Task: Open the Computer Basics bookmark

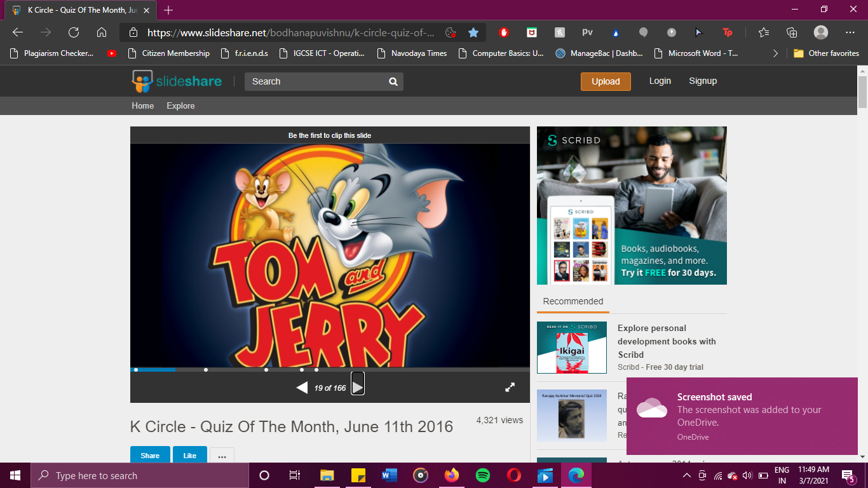Action: pos(501,53)
